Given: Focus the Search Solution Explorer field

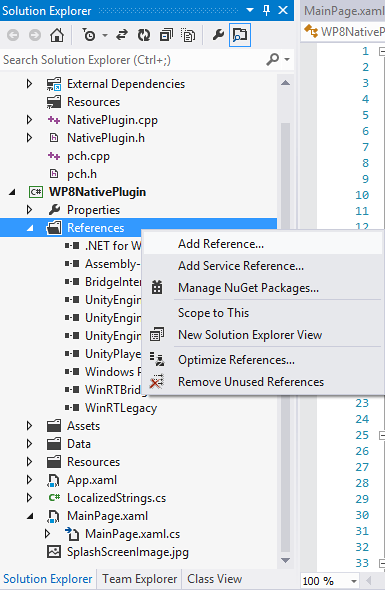Looking at the screenshot, I should click(x=132, y=60).
